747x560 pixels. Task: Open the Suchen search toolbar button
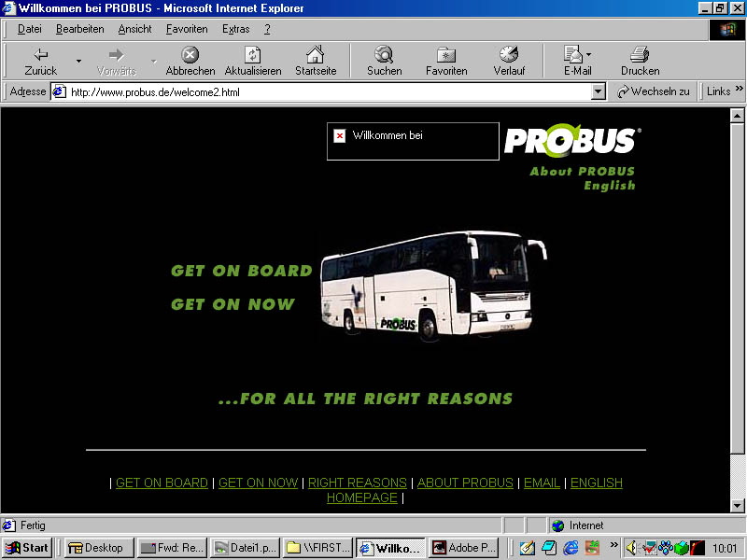(x=384, y=61)
